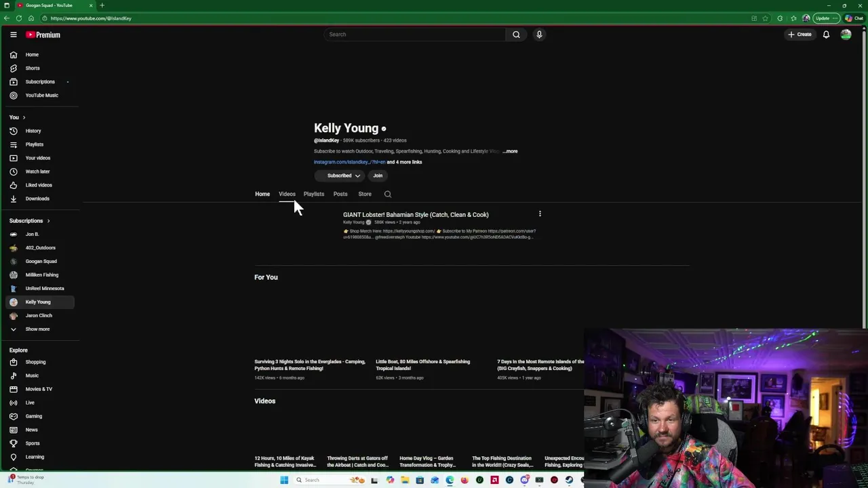Open a new browser tab

click(x=102, y=5)
